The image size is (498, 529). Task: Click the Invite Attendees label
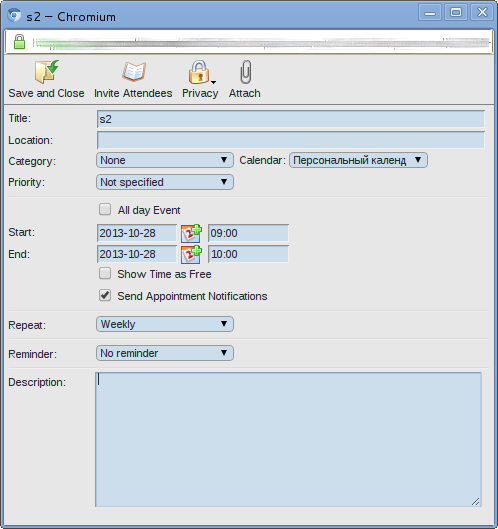point(133,93)
